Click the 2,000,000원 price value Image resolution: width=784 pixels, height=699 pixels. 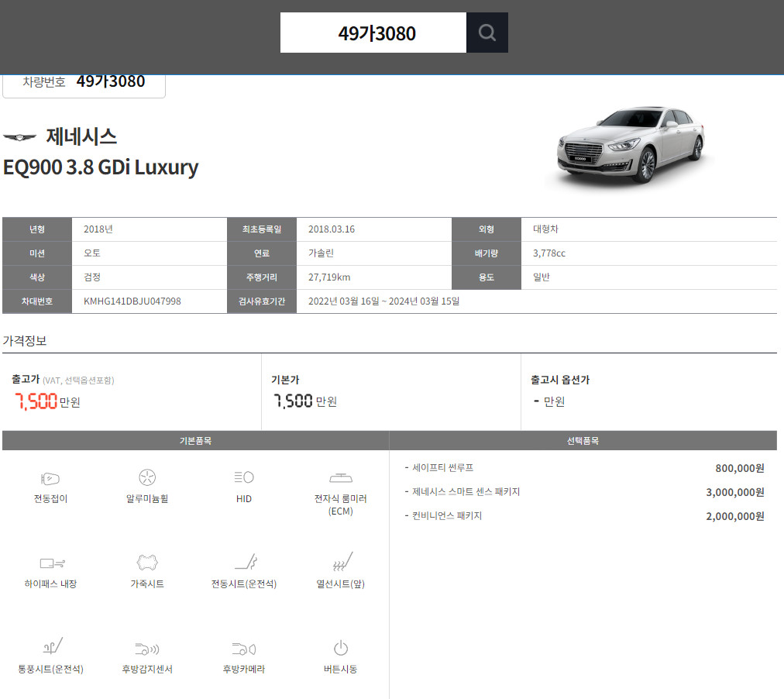(x=735, y=516)
